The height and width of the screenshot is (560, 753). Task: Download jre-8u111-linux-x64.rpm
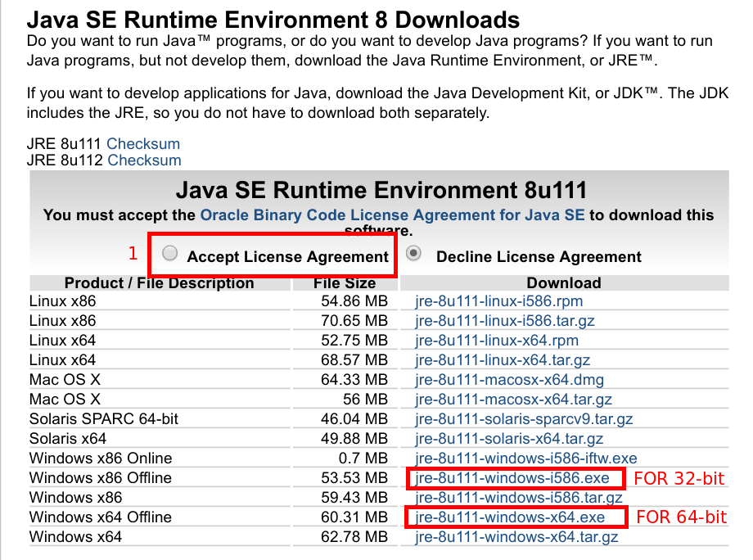(x=497, y=341)
